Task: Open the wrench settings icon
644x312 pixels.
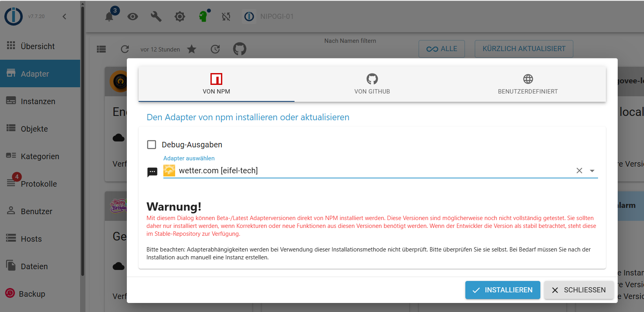Action: click(156, 17)
